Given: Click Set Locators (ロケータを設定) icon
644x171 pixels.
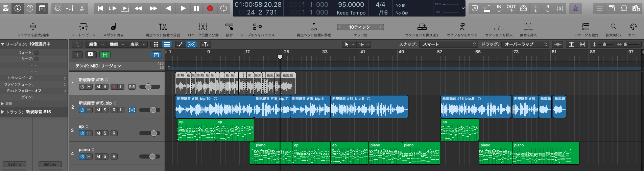Looking at the screenshot, I should pos(586,27).
